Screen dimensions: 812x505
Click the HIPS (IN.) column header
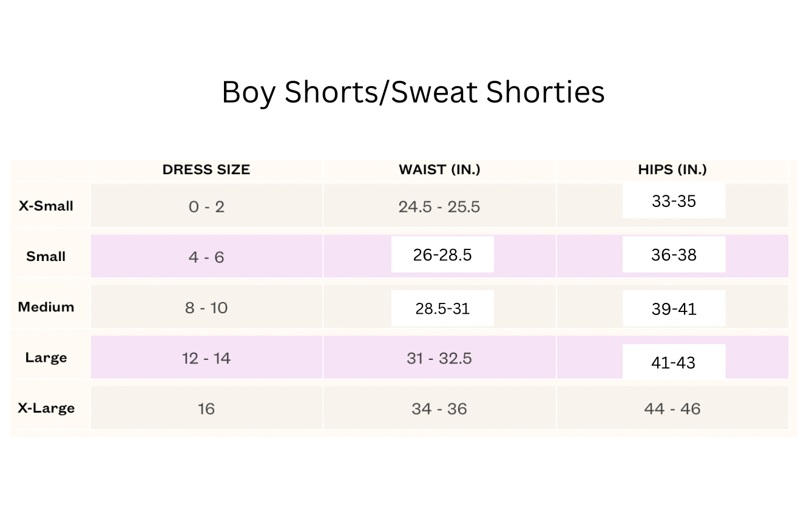672,170
